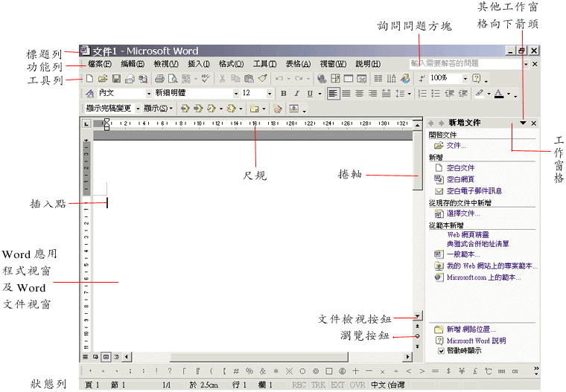Image resolution: width=566 pixels, height=392 pixels.
Task: Open the 顯示完稿變更 dropdown
Action: tap(138, 108)
